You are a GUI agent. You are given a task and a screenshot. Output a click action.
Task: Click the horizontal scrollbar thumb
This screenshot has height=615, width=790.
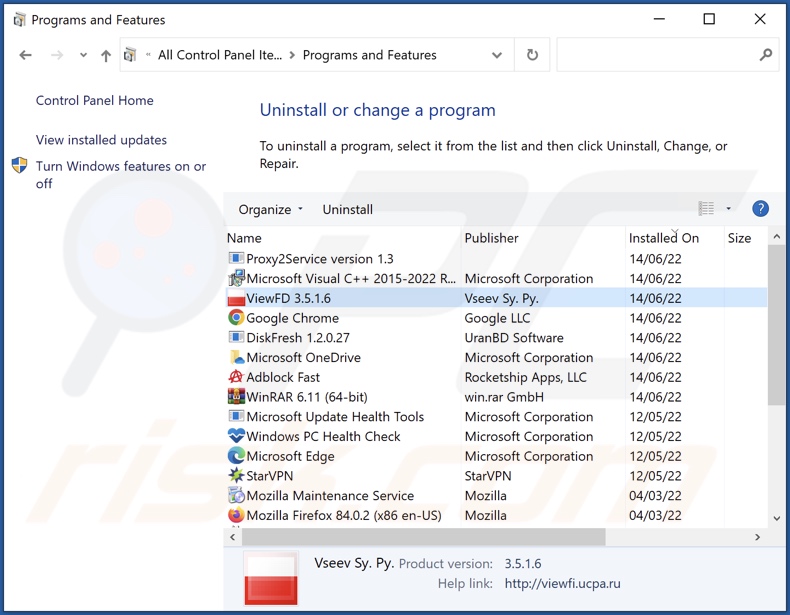423,537
